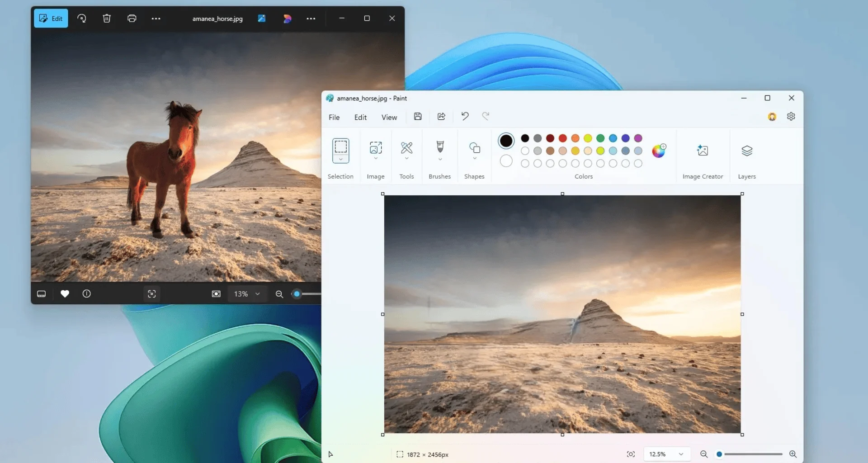Click the rotate icon in Photos
Viewport: 868px width, 463px height.
[x=82, y=19]
